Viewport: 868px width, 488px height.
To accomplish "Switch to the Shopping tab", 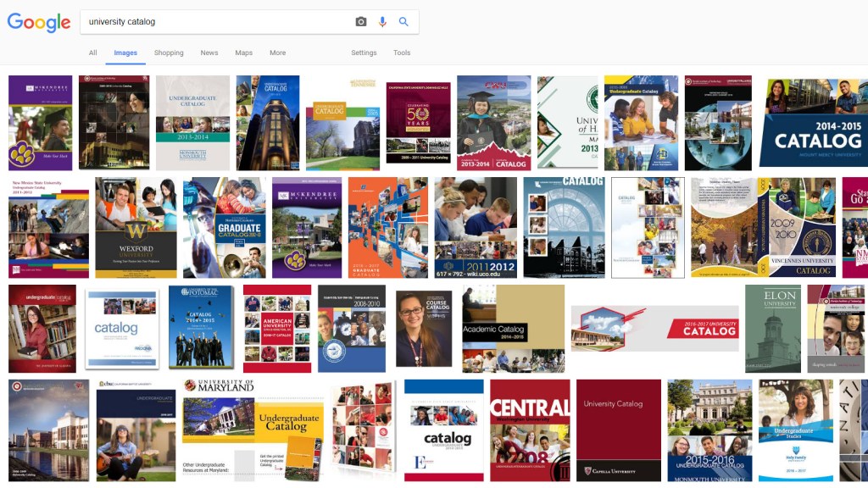I will click(x=169, y=53).
